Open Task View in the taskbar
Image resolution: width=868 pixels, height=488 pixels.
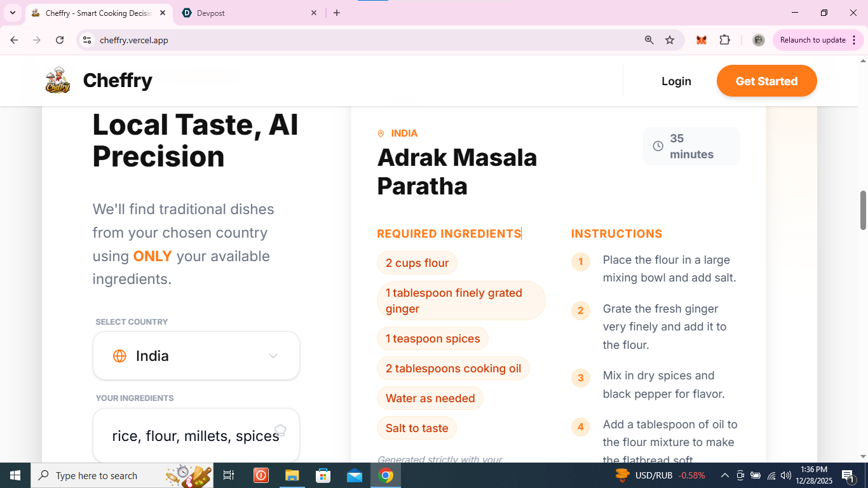[229, 475]
